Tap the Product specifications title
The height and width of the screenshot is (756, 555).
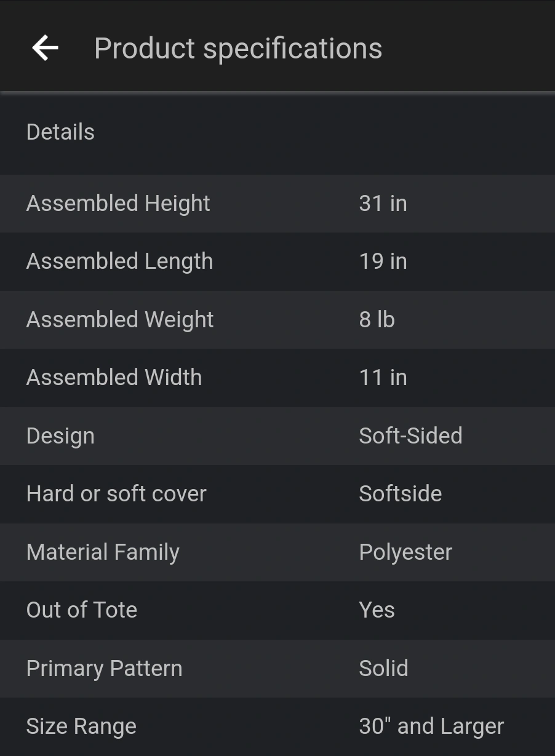[238, 49]
